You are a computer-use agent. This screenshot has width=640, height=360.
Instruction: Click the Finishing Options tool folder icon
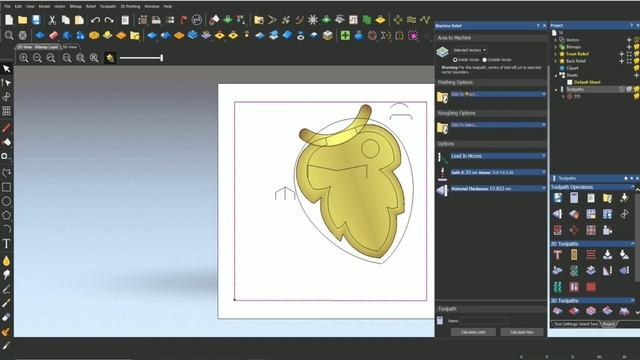pyautogui.click(x=442, y=97)
